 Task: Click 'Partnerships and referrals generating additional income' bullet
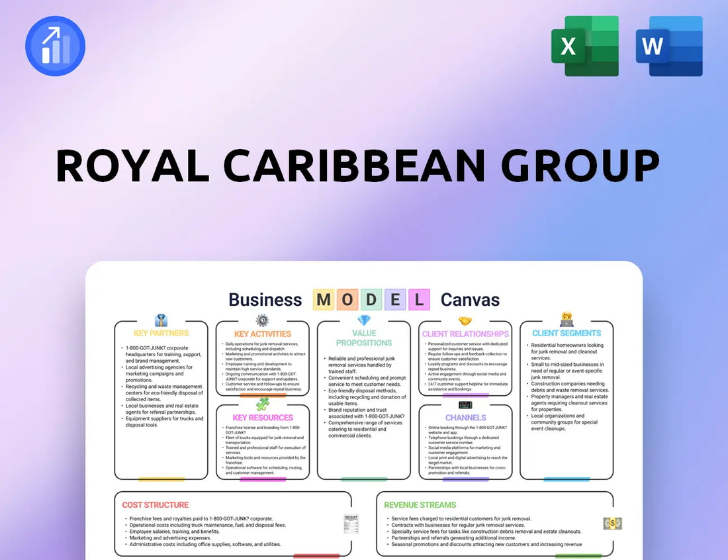(x=452, y=537)
